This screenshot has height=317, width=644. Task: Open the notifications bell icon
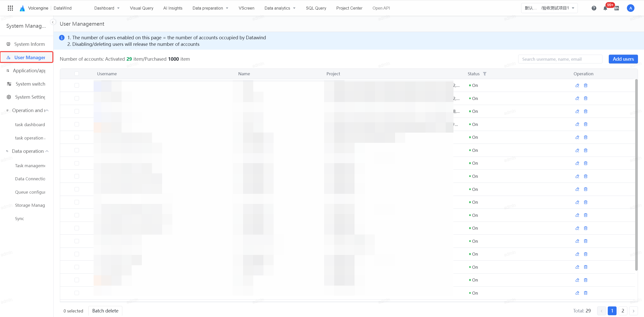[605, 8]
